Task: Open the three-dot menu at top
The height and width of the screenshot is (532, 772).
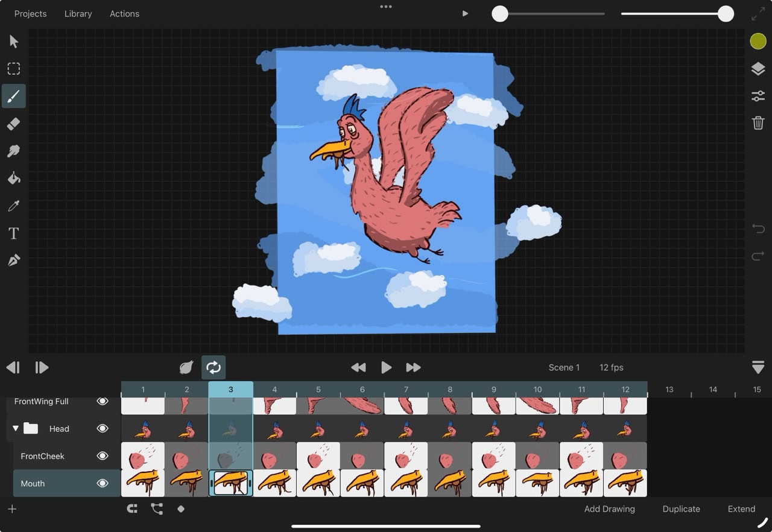Action: tap(386, 7)
